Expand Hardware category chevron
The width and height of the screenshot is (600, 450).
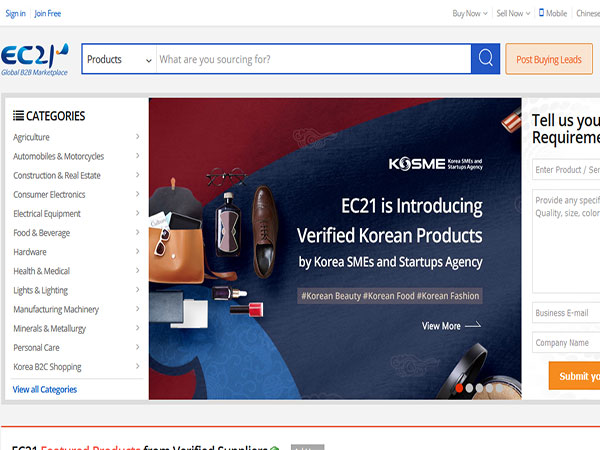[137, 251]
